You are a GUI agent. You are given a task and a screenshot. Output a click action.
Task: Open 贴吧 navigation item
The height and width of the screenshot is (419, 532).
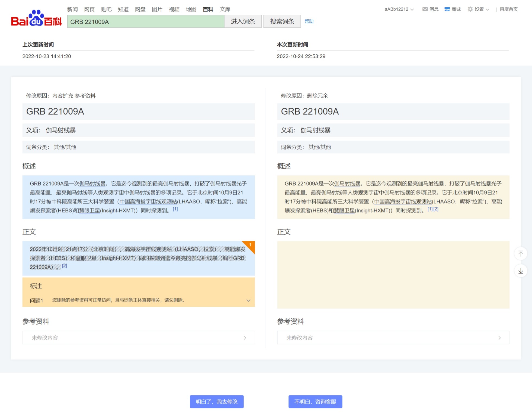tap(106, 9)
